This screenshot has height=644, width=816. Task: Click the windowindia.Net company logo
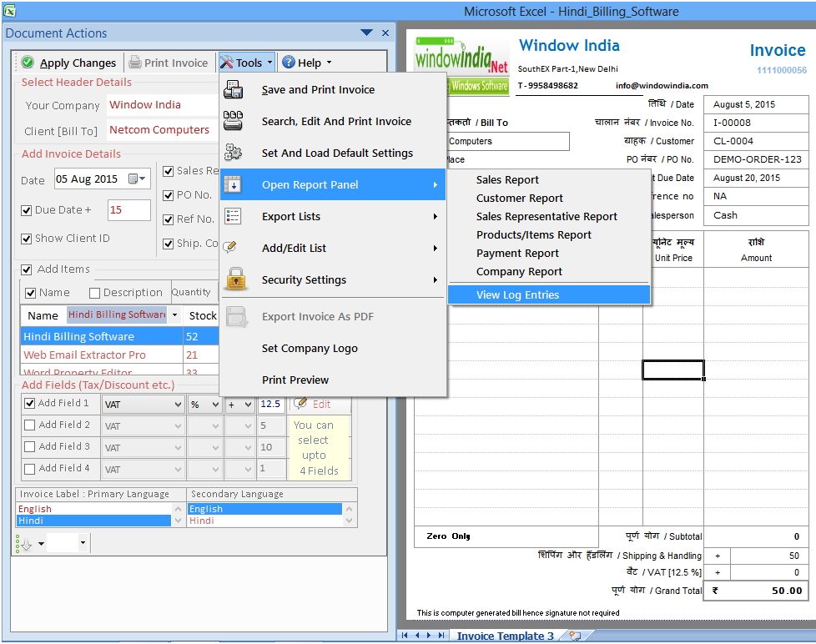461,66
